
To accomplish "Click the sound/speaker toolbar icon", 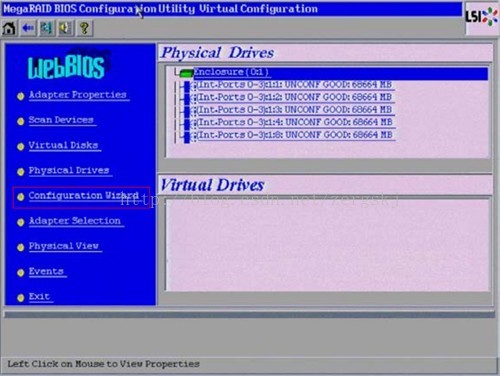I will click(x=65, y=28).
